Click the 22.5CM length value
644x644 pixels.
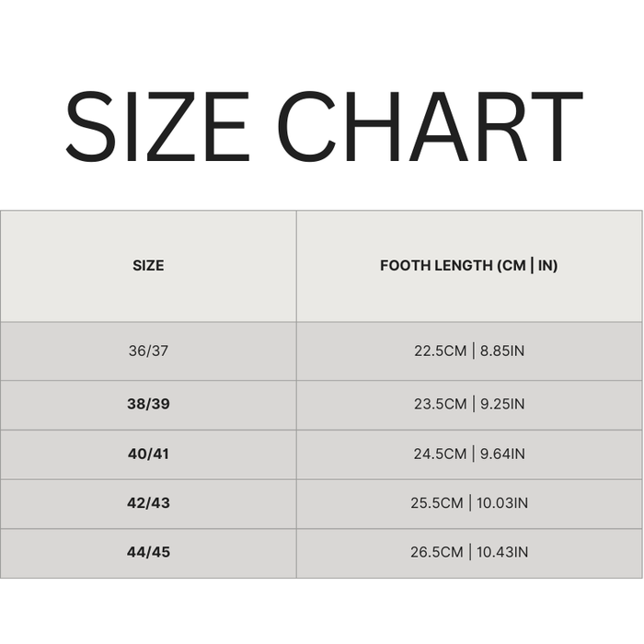[x=441, y=351]
